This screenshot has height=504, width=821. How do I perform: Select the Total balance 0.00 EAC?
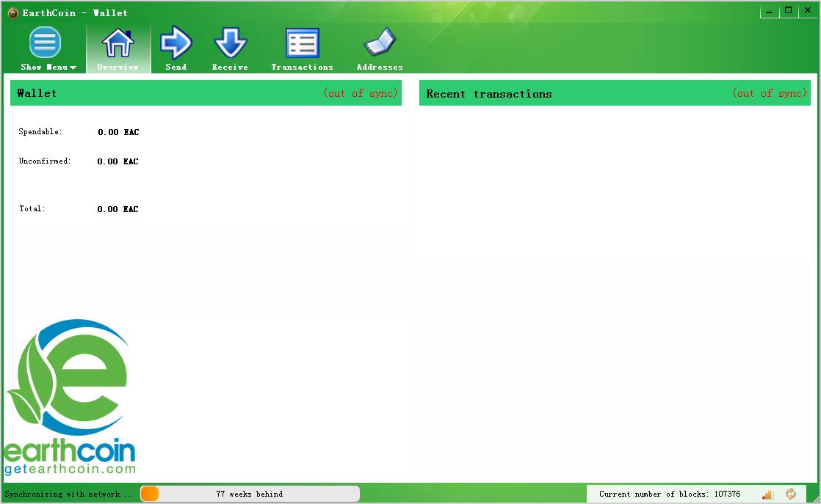(x=117, y=209)
